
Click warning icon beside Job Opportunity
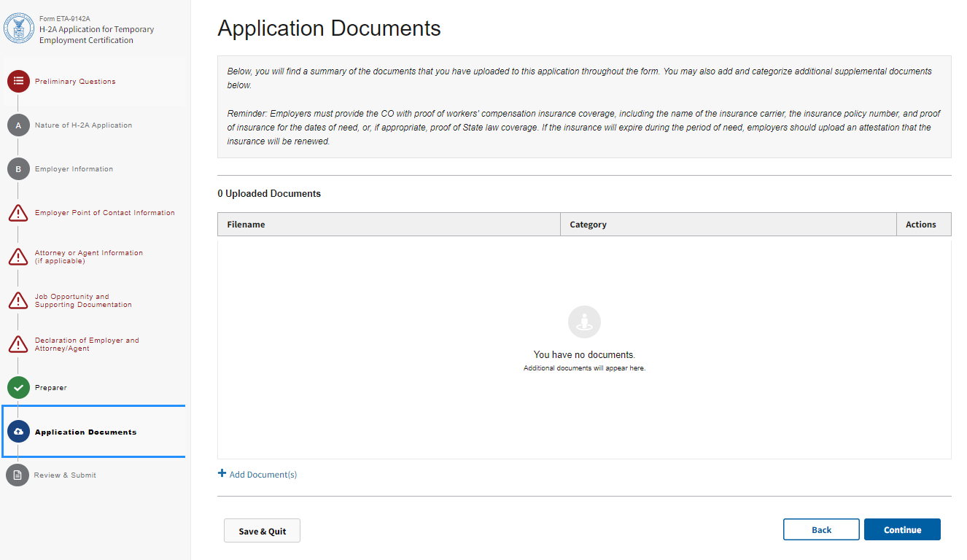pos(18,300)
